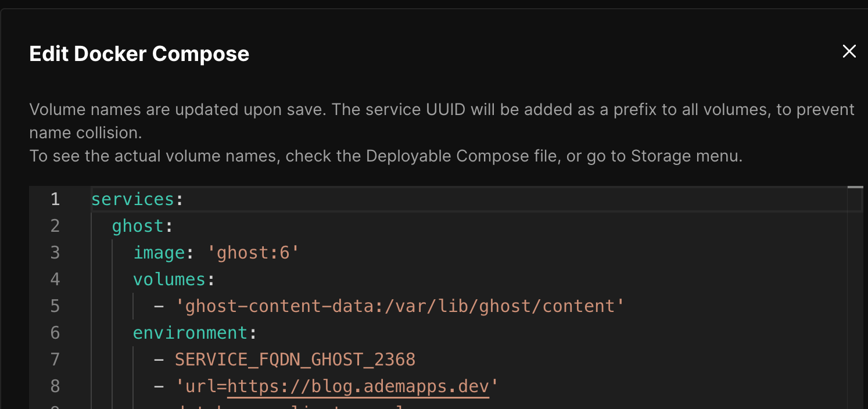This screenshot has width=868, height=409.
Task: Select line number 2 in the gutter
Action: (55, 226)
